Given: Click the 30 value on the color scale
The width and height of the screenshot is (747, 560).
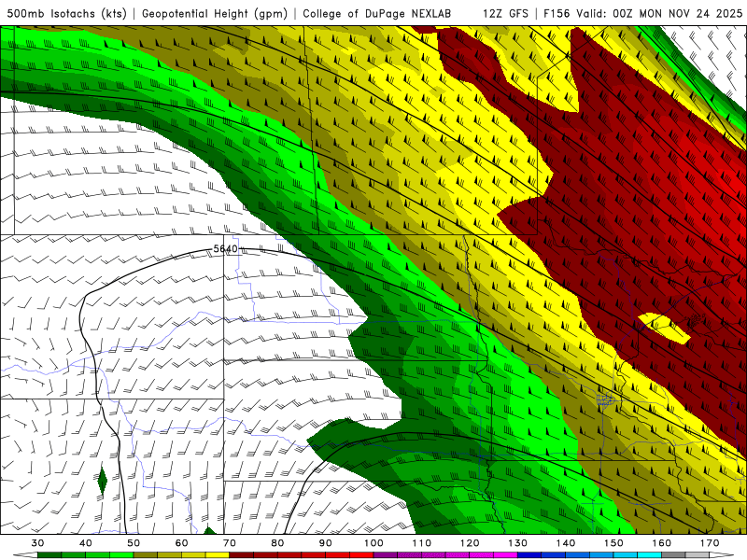Looking at the screenshot, I should (37, 543).
